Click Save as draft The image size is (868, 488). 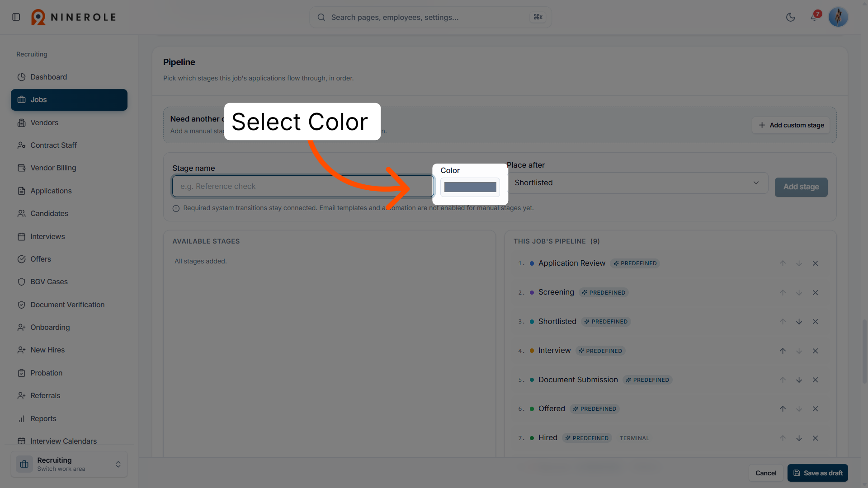(818, 473)
